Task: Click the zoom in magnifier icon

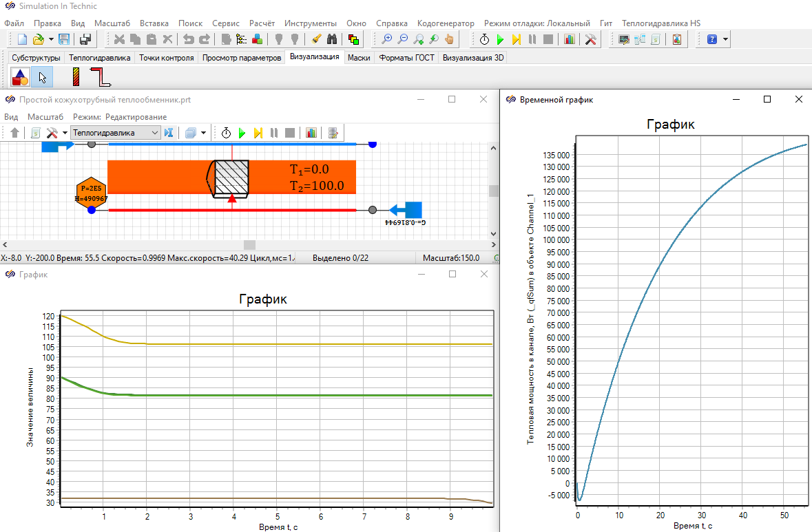Action: (x=387, y=39)
